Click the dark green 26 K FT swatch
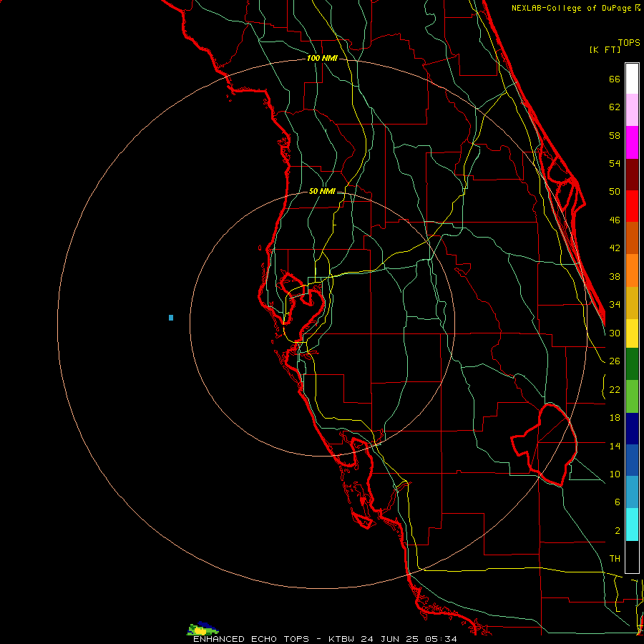Image resolution: width=644 pixels, height=644 pixels. coord(632,364)
